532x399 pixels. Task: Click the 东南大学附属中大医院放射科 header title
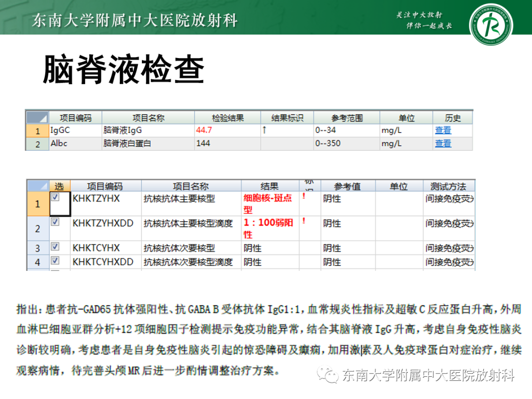pos(134,20)
